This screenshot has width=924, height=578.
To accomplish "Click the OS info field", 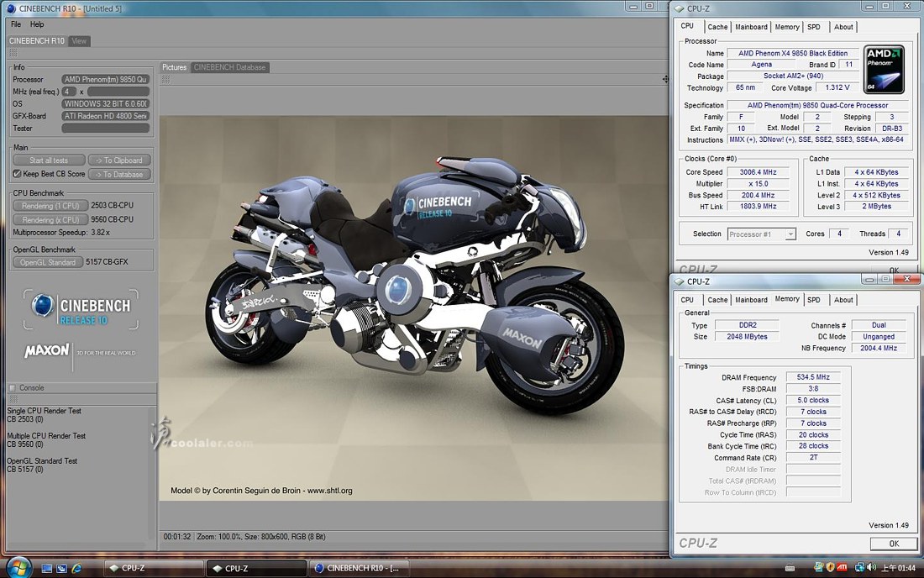I will point(106,103).
